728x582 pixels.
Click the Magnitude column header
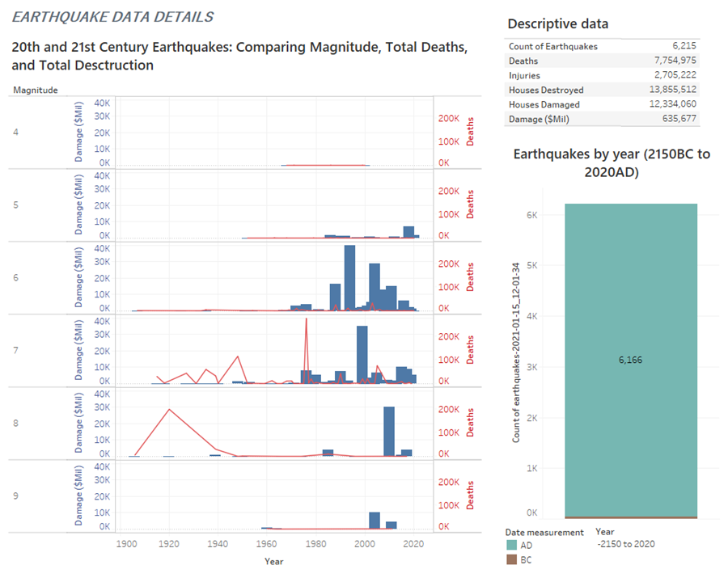point(35,90)
